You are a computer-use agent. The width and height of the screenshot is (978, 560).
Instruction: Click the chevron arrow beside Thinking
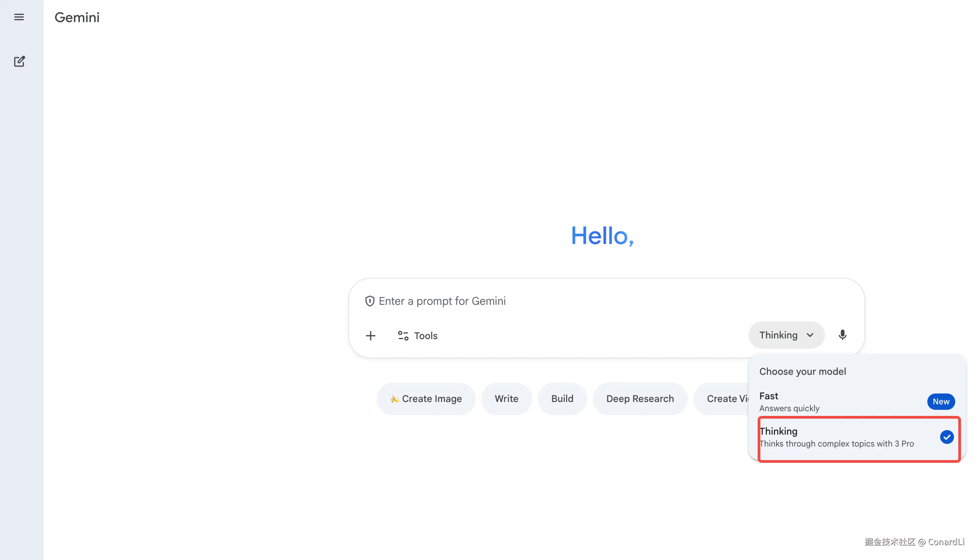pos(810,335)
